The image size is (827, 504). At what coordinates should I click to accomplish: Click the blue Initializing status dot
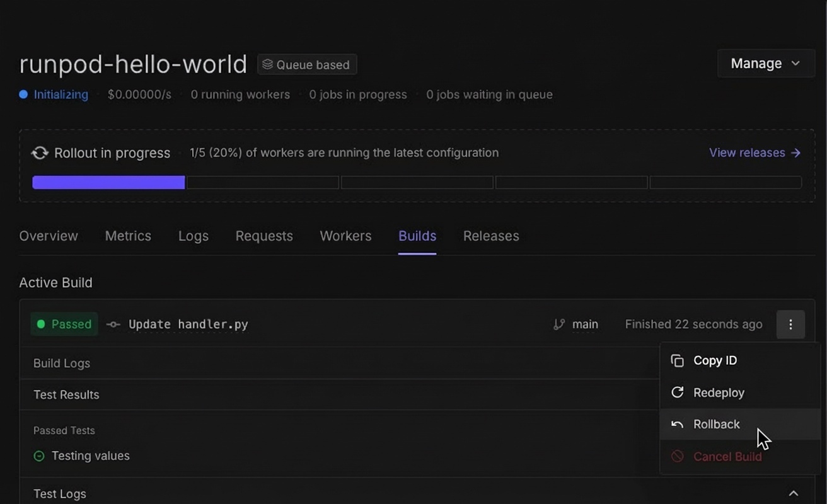(23, 94)
